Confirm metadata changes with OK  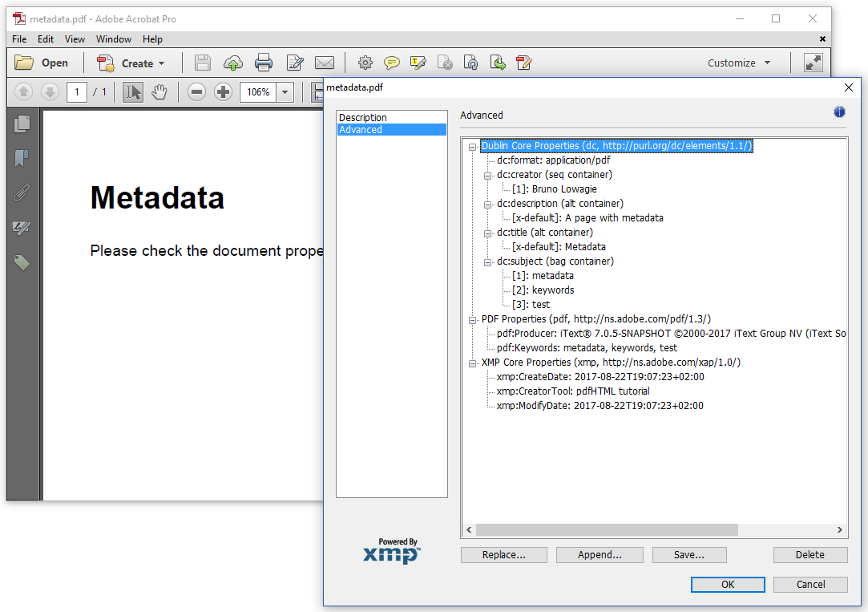(x=727, y=584)
